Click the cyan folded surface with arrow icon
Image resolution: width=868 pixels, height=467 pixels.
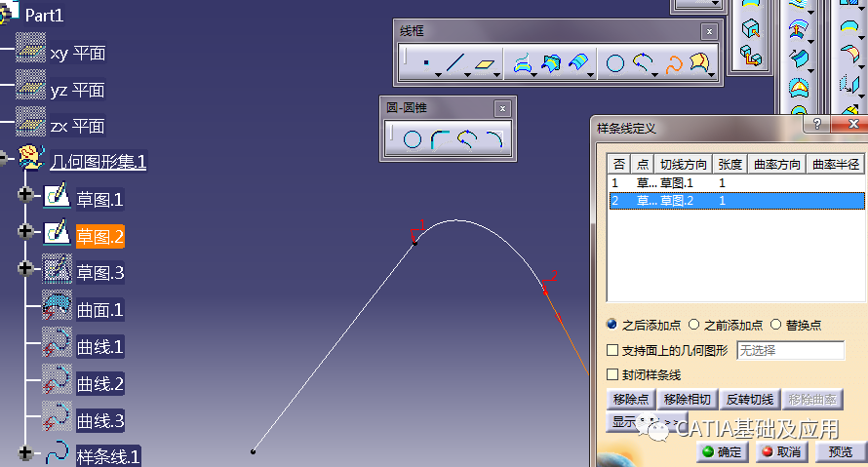[799, 58]
